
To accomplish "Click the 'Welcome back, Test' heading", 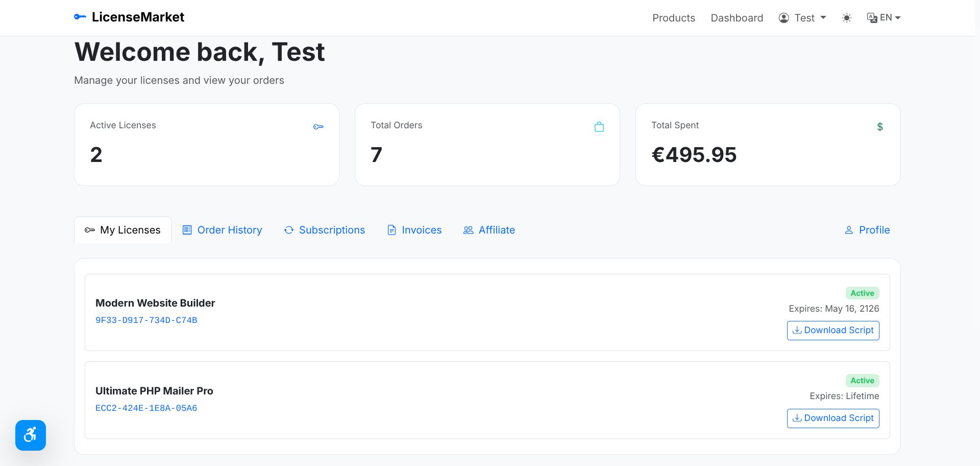I will 200,52.
